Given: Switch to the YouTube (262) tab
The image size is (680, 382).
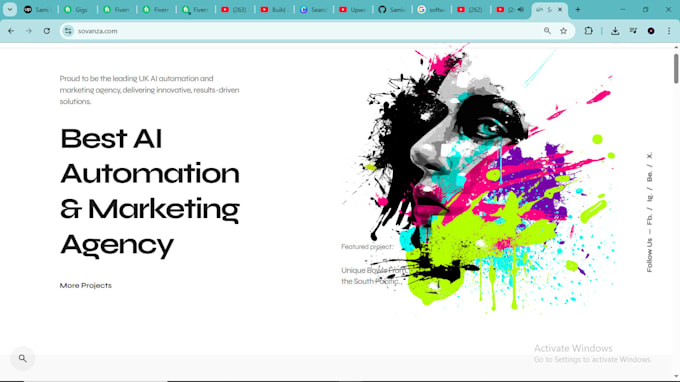Looking at the screenshot, I should pyautogui.click(x=471, y=9).
